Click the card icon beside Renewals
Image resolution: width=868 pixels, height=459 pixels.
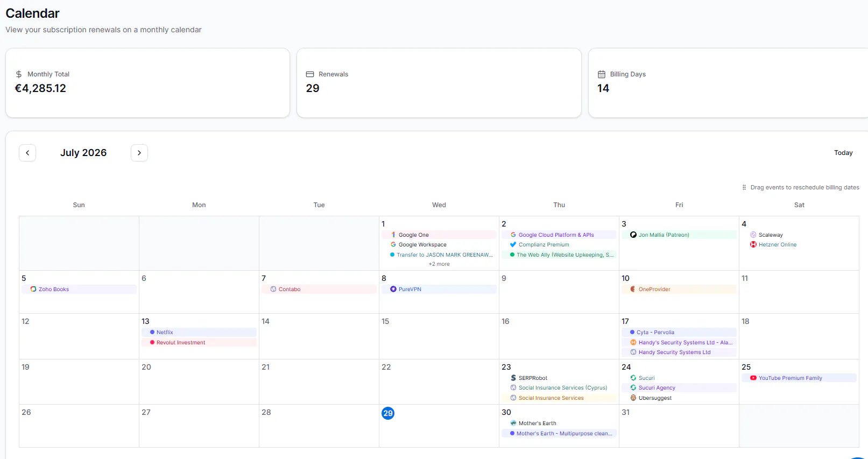click(x=310, y=74)
